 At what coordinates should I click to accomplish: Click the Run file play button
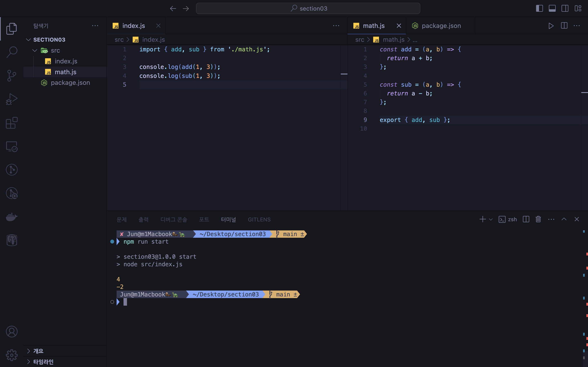point(551,26)
